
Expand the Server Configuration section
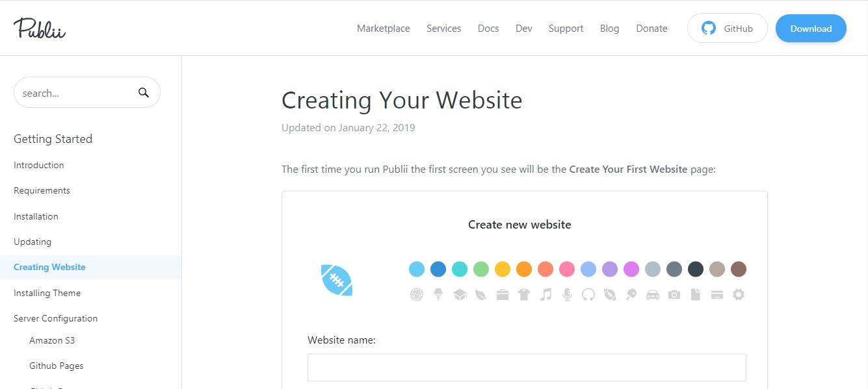pyautogui.click(x=55, y=318)
